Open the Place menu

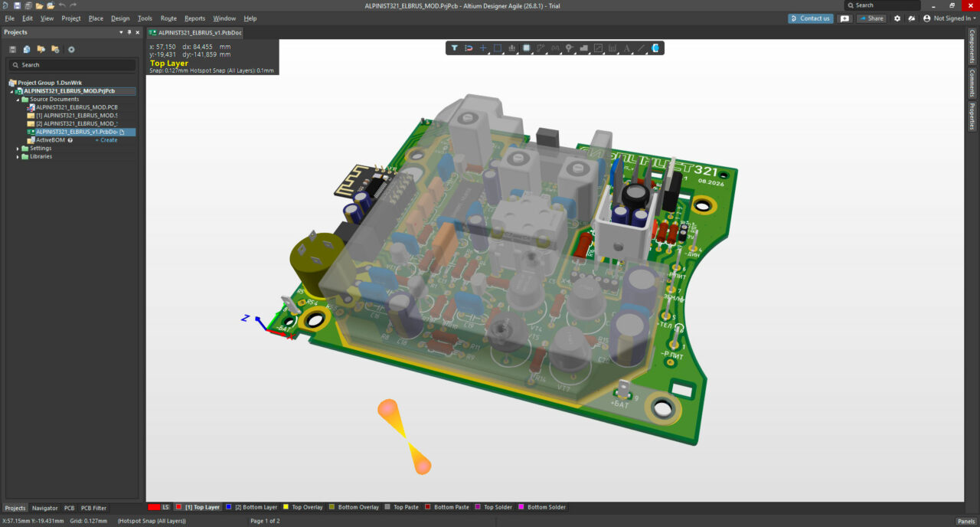pos(96,18)
